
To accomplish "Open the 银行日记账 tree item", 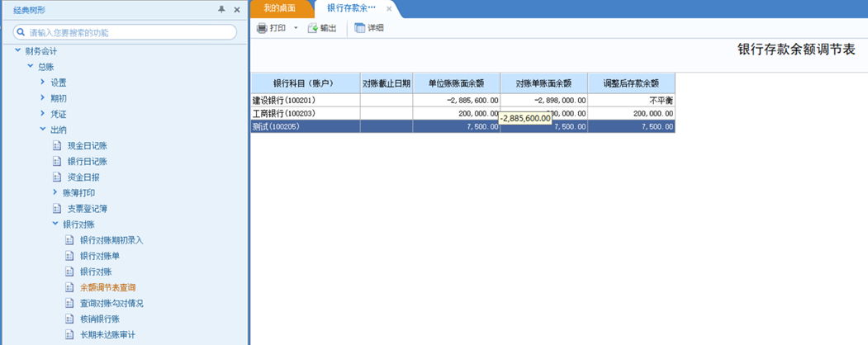I will [87, 162].
